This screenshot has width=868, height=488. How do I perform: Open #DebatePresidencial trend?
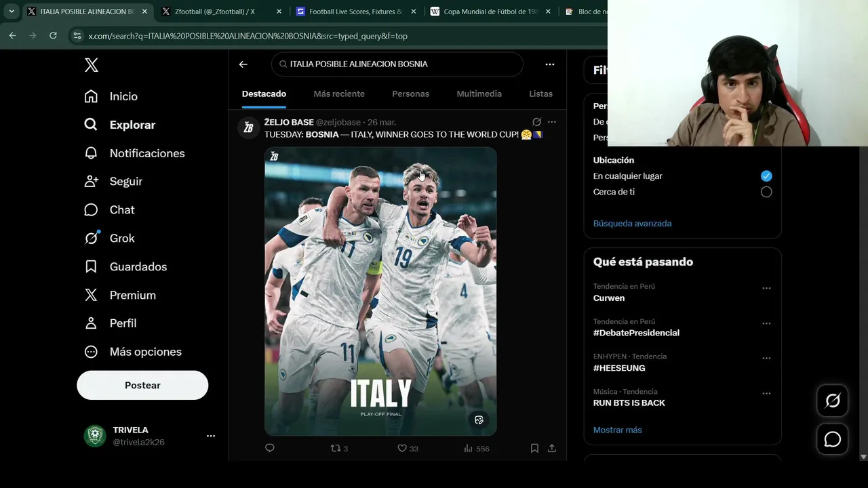pyautogui.click(x=636, y=333)
